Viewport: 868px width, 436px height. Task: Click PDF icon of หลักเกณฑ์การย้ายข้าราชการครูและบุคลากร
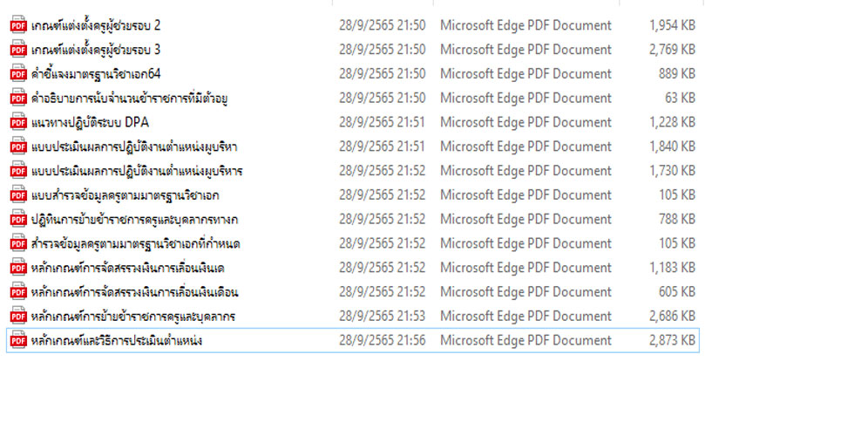[17, 316]
